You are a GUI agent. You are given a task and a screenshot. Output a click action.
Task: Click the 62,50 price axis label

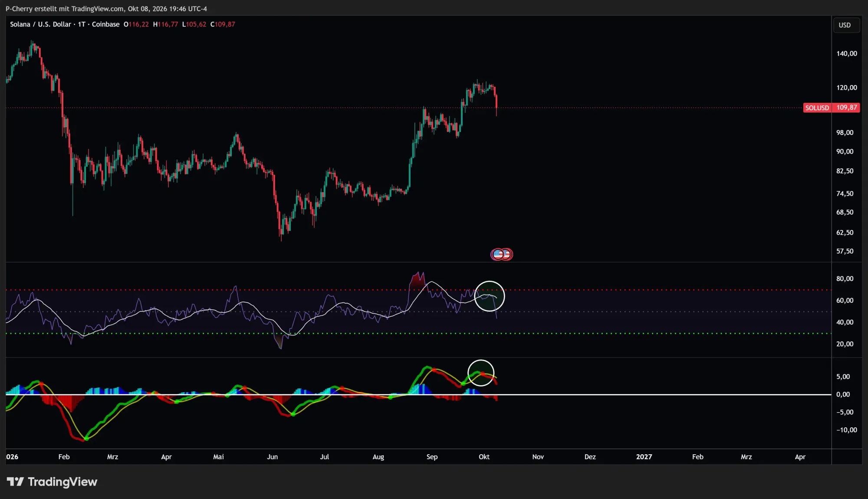tap(845, 233)
